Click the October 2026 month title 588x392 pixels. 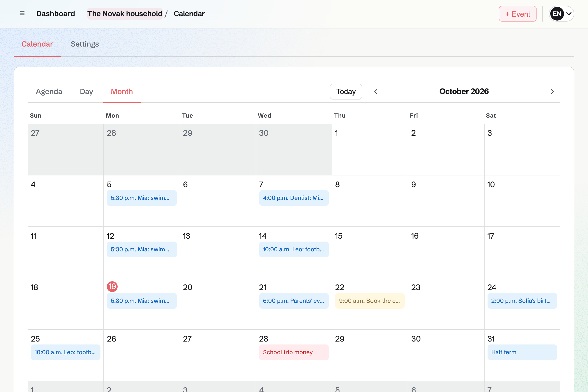point(464,91)
